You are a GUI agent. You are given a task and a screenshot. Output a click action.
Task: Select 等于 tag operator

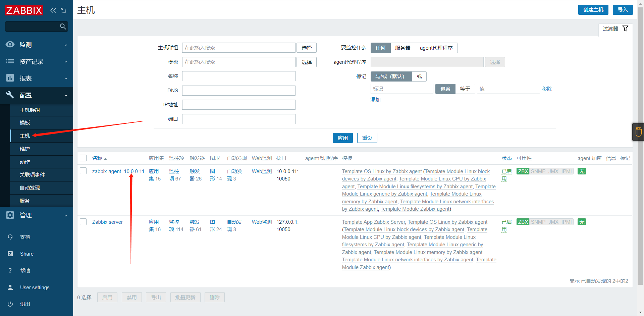tap(465, 89)
